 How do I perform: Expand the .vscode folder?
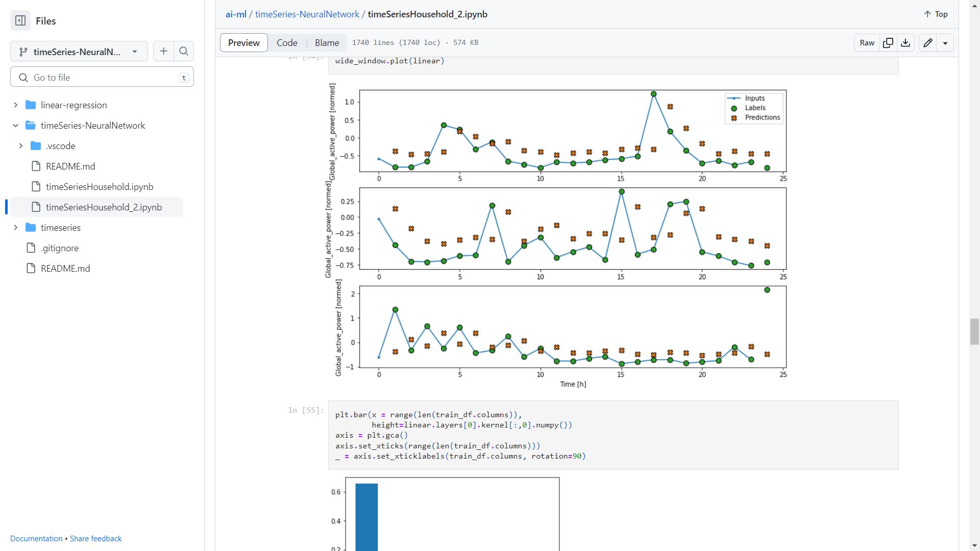21,146
